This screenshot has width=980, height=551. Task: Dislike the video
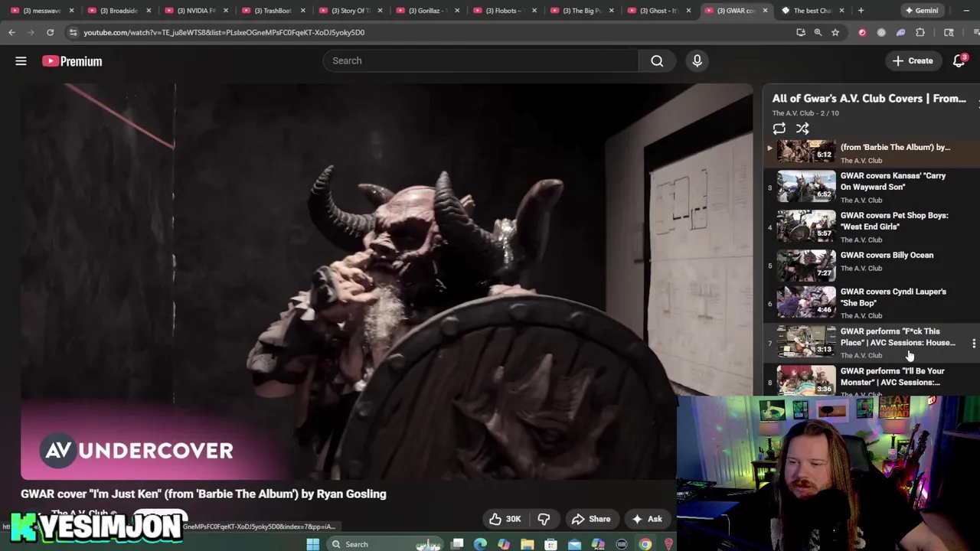pyautogui.click(x=544, y=519)
